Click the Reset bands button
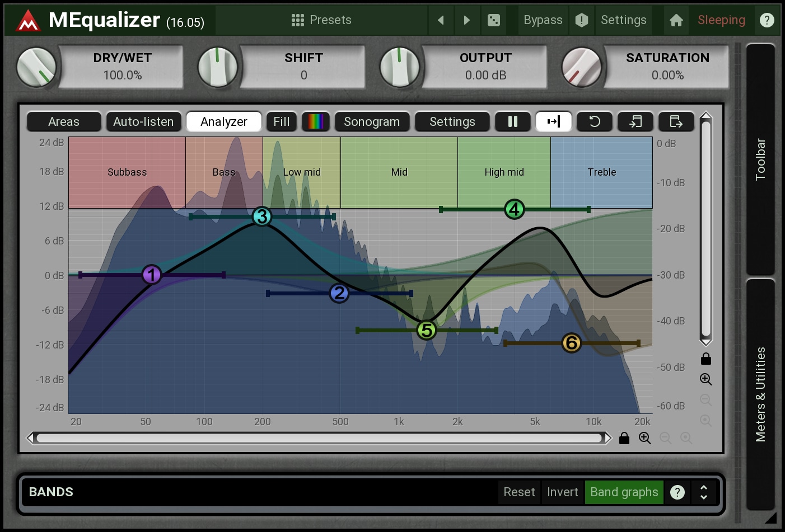The image size is (785, 532). click(519, 492)
